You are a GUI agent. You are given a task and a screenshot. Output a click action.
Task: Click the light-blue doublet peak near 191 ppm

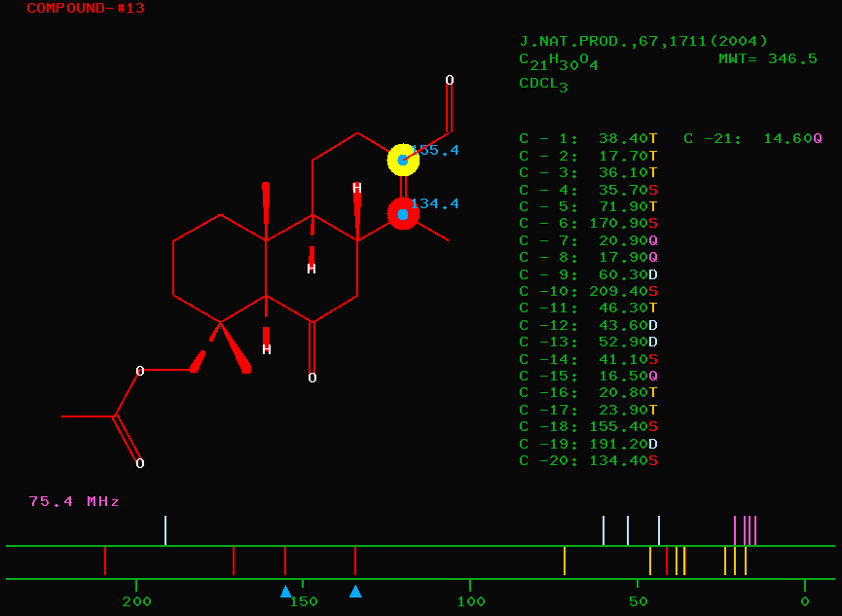pyautogui.click(x=165, y=530)
